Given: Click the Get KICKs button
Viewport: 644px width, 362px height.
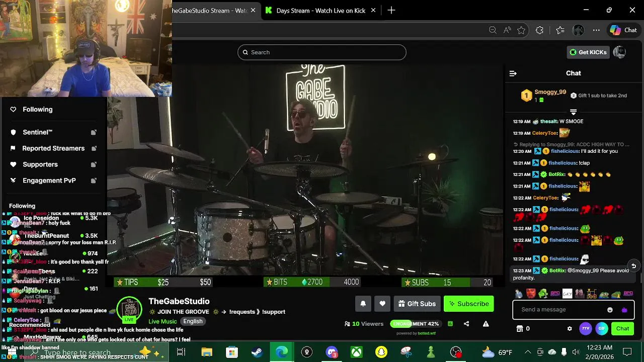Looking at the screenshot, I should click(588, 52).
